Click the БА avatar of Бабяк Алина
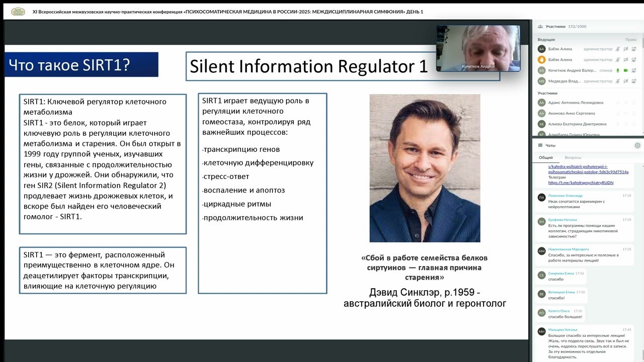Viewport: 644px width, 362px height. coord(541,49)
